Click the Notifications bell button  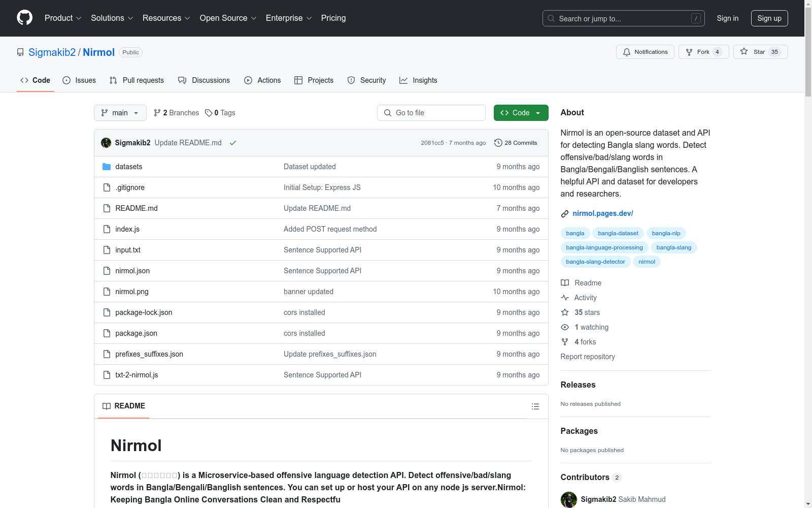(x=645, y=52)
